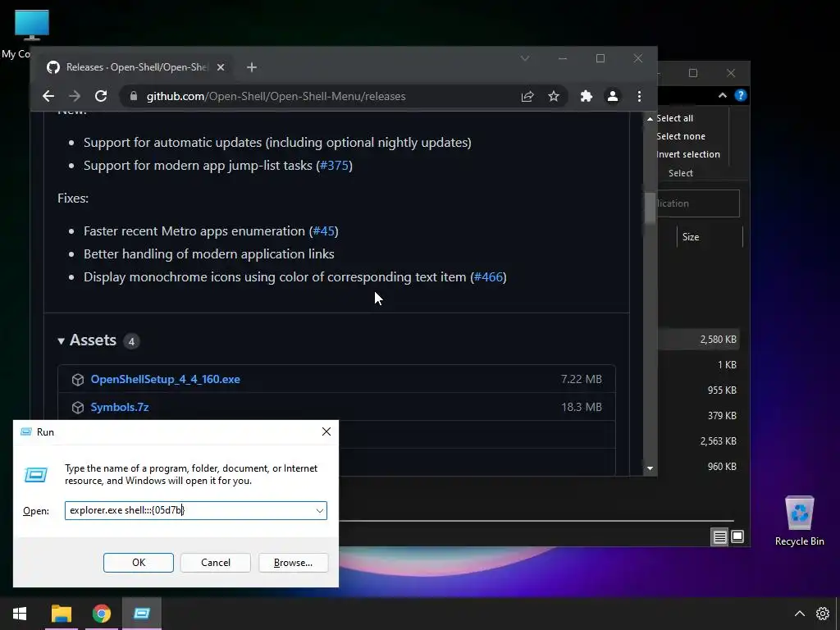Open Chrome tab search chevron
This screenshot has width=840, height=630.
(x=525, y=58)
